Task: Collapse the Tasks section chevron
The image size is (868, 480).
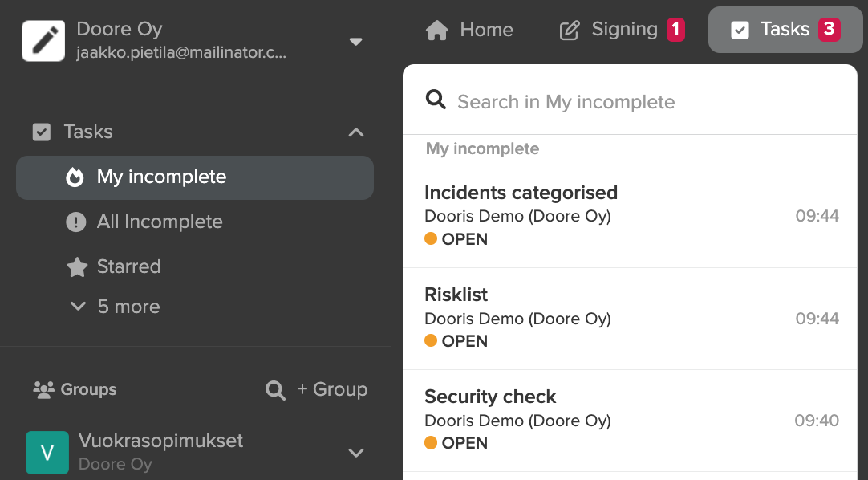Action: coord(356,132)
